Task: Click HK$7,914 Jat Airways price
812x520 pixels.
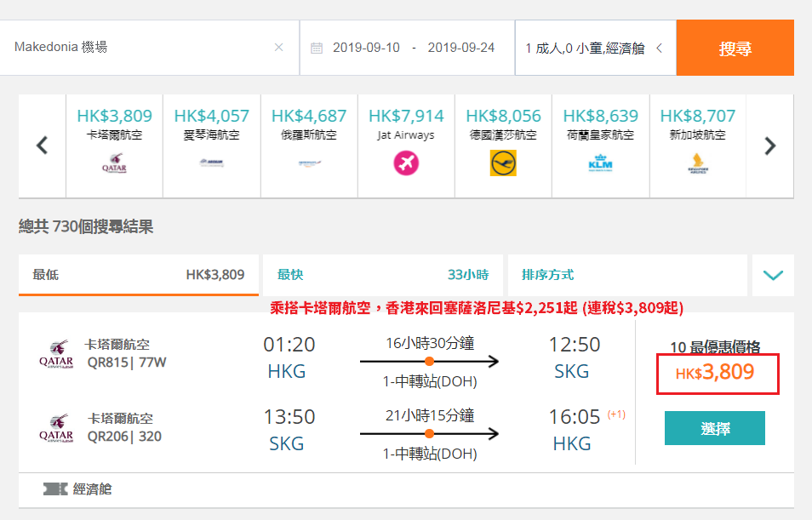Action: click(x=406, y=116)
